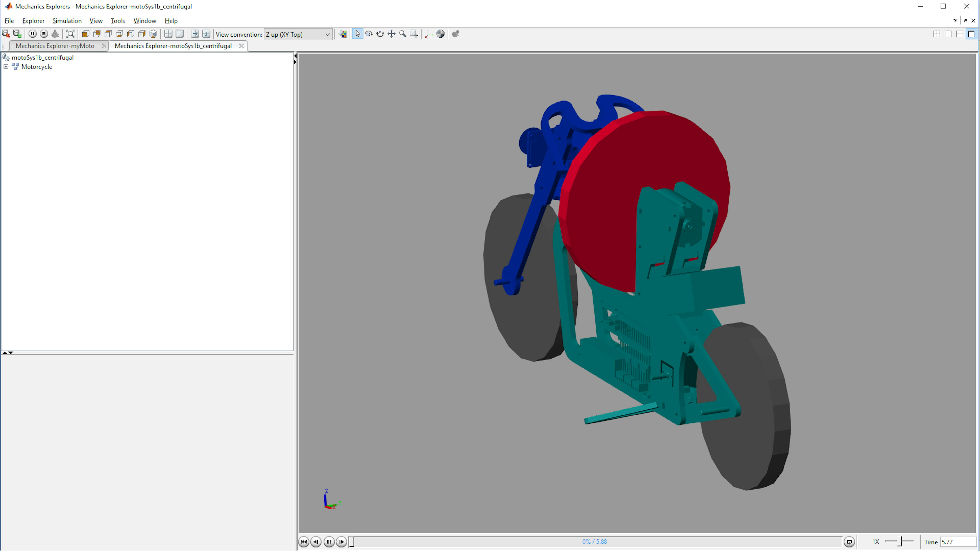Click the grayed-out joints toggle icon
Image resolution: width=980 pixels, height=551 pixels.
pos(456,34)
